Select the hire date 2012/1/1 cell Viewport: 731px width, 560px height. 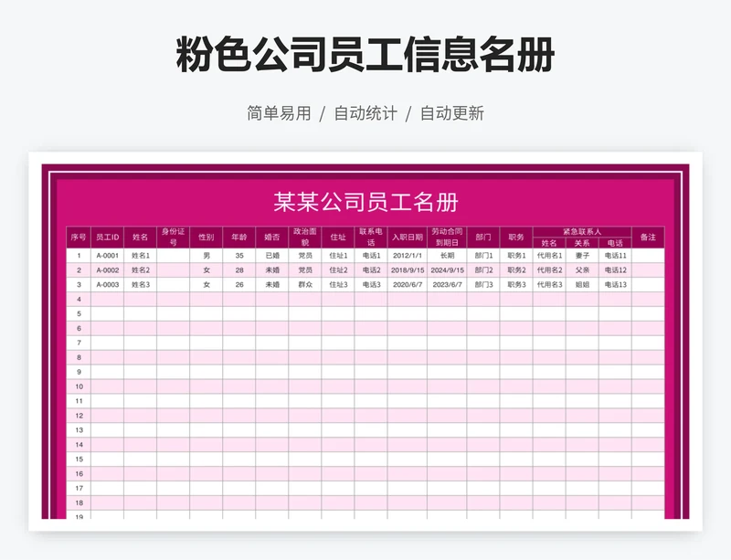tap(407, 256)
